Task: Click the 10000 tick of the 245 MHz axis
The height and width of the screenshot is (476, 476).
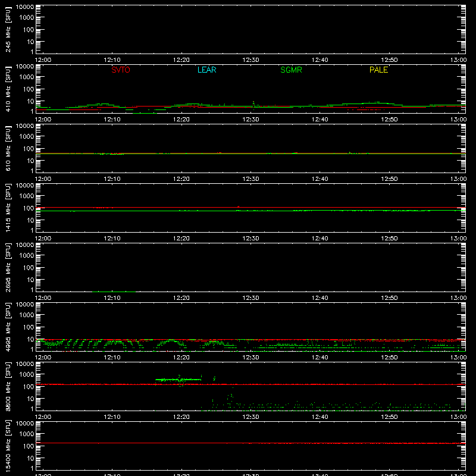Action: (25, 7)
